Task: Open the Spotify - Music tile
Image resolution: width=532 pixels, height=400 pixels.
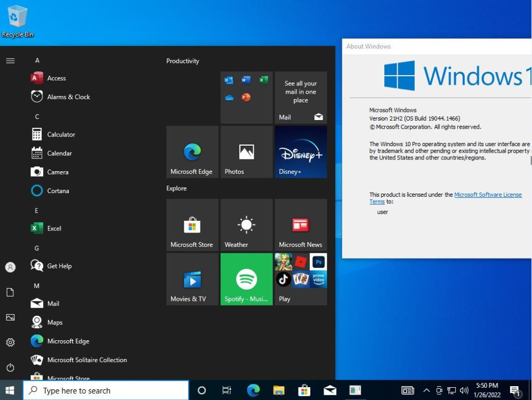Action: (246, 278)
